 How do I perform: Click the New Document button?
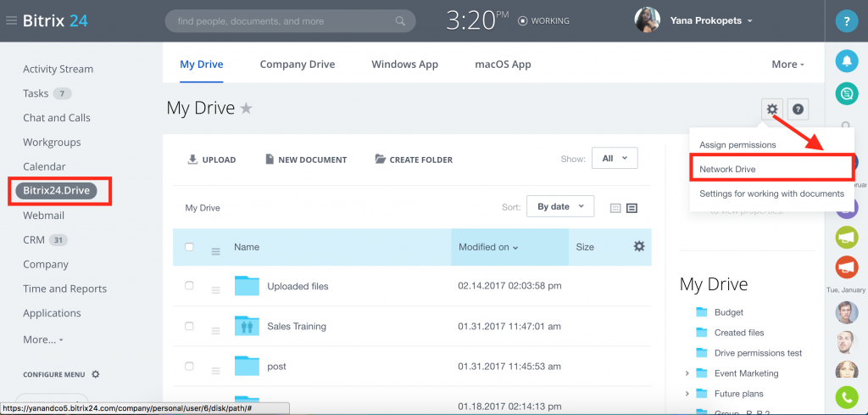tap(306, 160)
